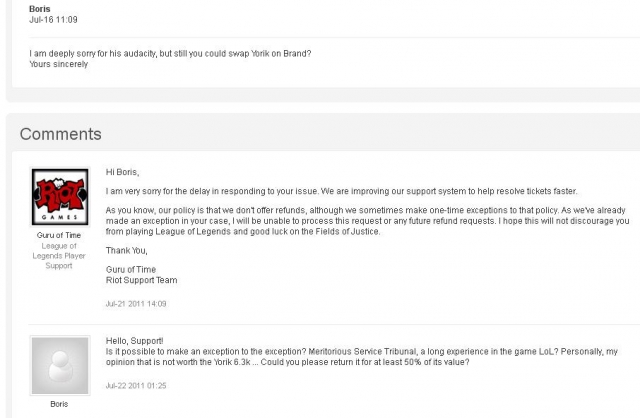Click the "Hello, Support!" comment line
Screen dimensions: 640x418
point(134,341)
